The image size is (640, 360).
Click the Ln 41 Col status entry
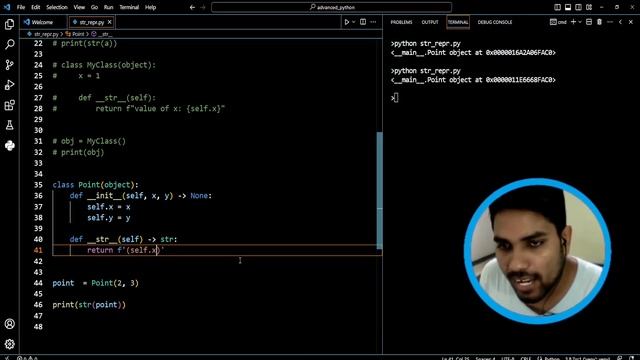[455, 358]
